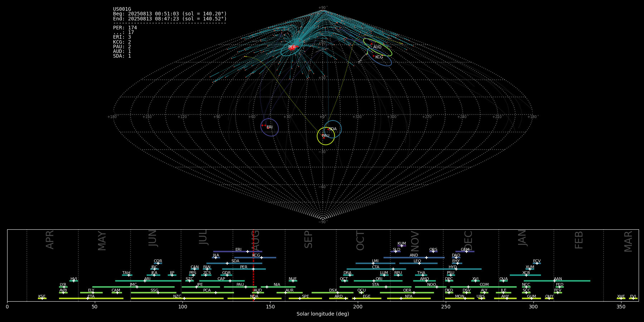Click the red dashed current solar longitude line
This screenshot has width=644, height=322.
pyautogui.click(x=253, y=265)
